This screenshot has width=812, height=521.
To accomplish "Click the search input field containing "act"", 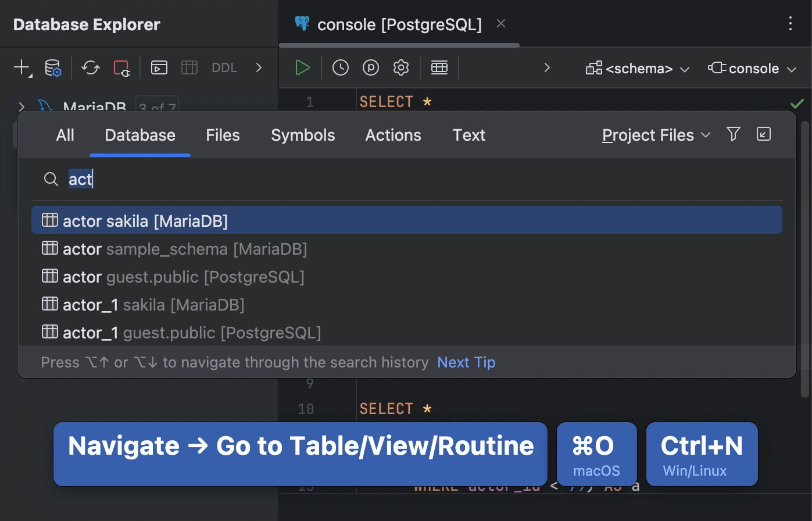I will point(407,179).
